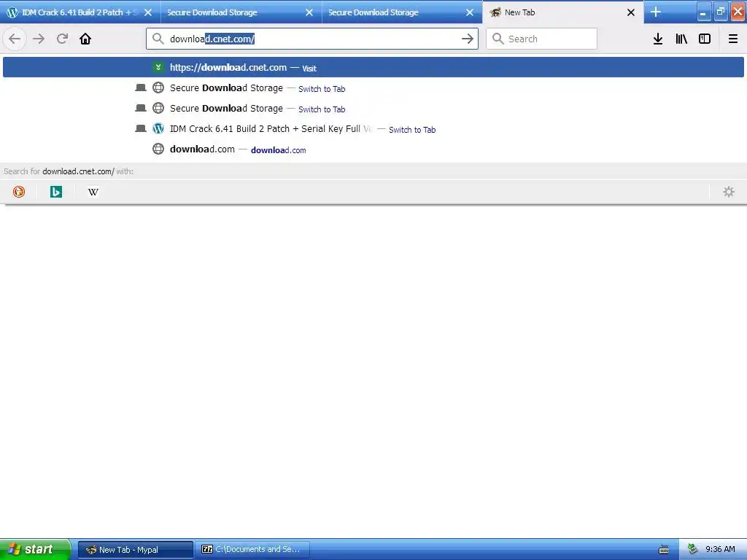
Task: Close the second Secure Download Storage tab
Action: click(470, 12)
